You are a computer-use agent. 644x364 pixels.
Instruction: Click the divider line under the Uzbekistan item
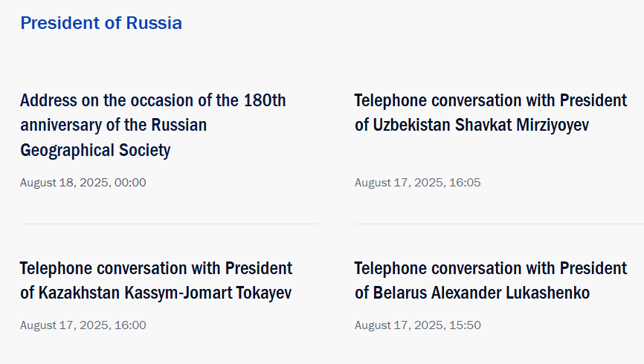tap(499, 224)
